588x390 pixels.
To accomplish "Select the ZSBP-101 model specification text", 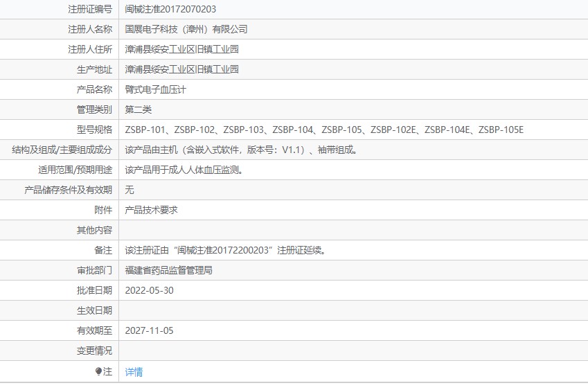I will coord(145,130).
